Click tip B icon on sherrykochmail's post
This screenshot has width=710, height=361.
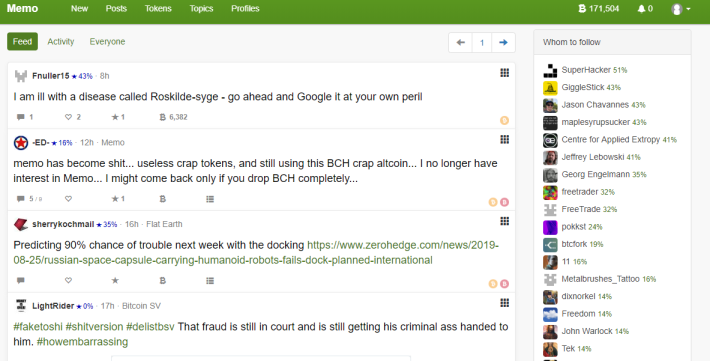click(x=163, y=281)
